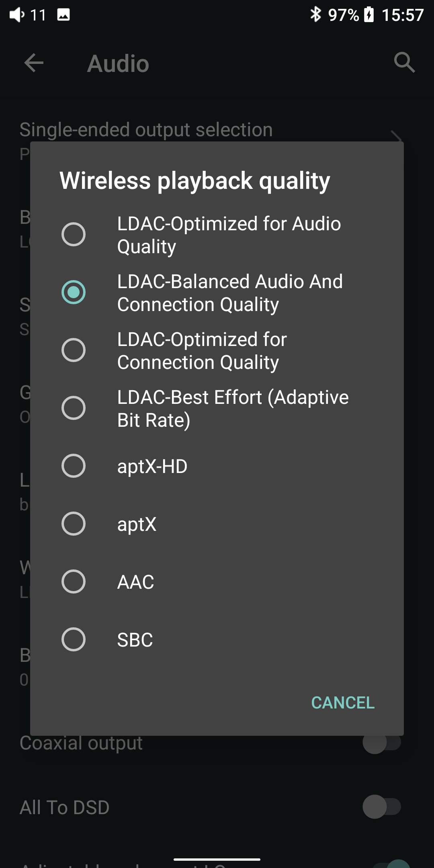Enable the All To DSD switch
Screen dimensions: 434x868
coord(382,807)
